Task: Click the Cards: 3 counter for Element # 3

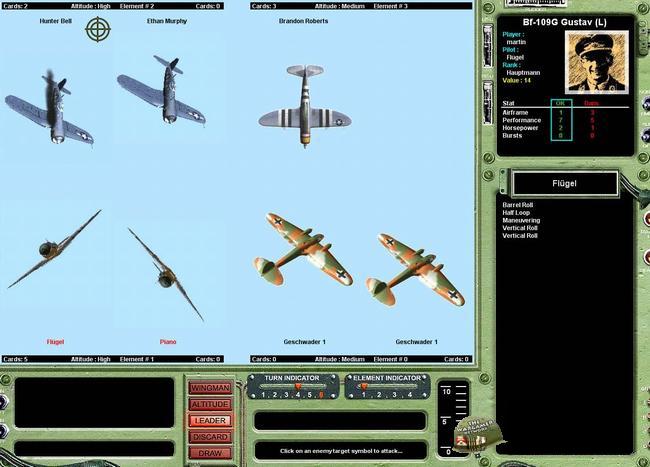Action: coord(264,6)
